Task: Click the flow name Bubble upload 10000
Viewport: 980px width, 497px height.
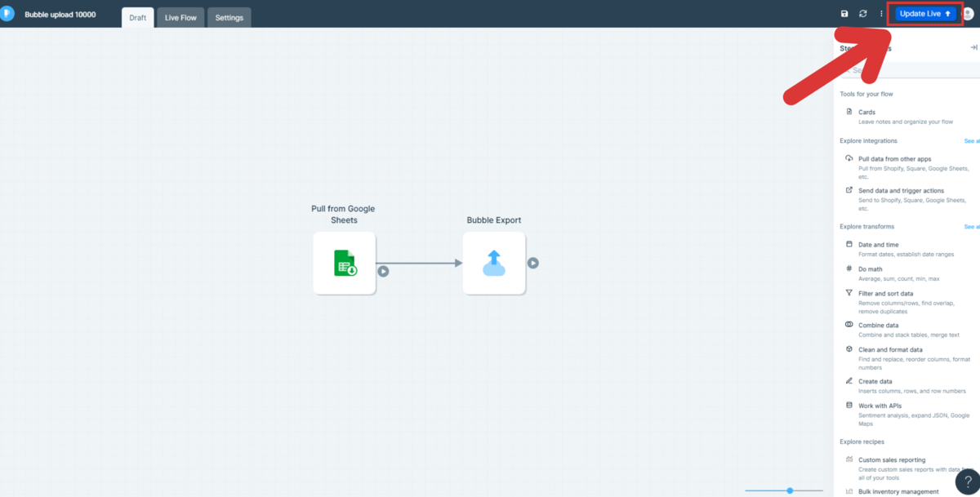Action: pyautogui.click(x=60, y=15)
